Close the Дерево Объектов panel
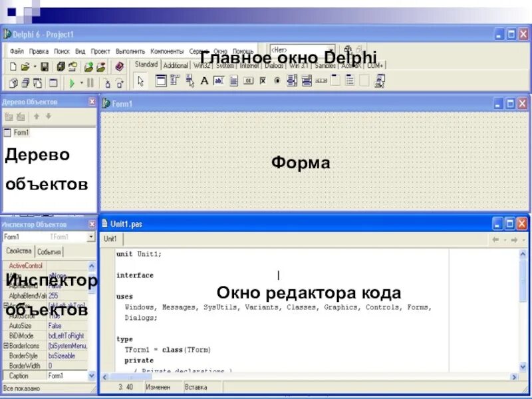The width and height of the screenshot is (532, 399). coord(92,102)
